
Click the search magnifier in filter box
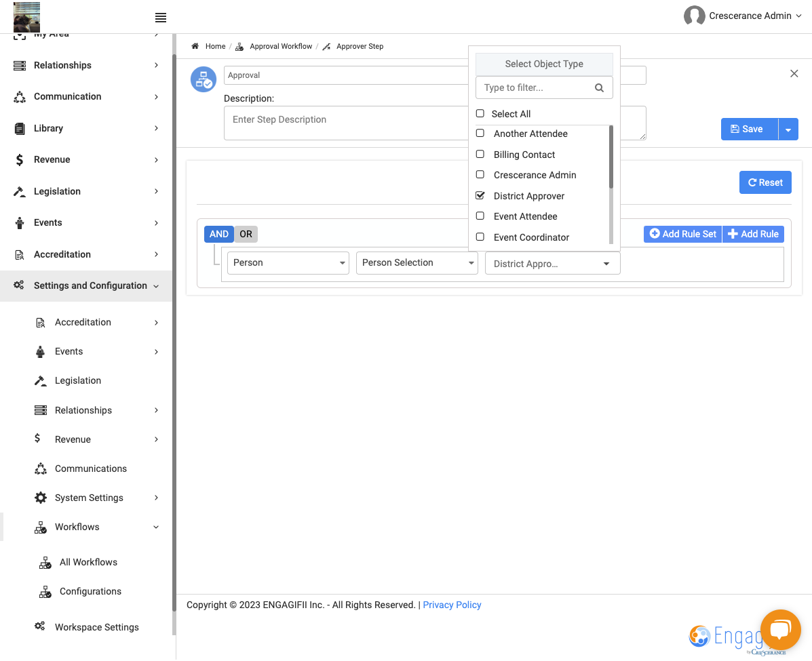click(x=599, y=87)
